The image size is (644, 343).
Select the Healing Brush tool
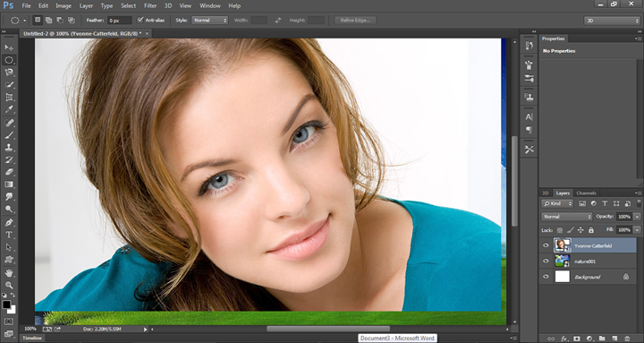pos(9,123)
